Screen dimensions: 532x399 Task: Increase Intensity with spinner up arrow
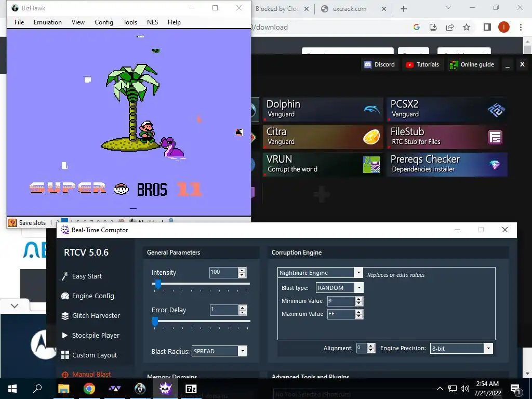(242, 270)
